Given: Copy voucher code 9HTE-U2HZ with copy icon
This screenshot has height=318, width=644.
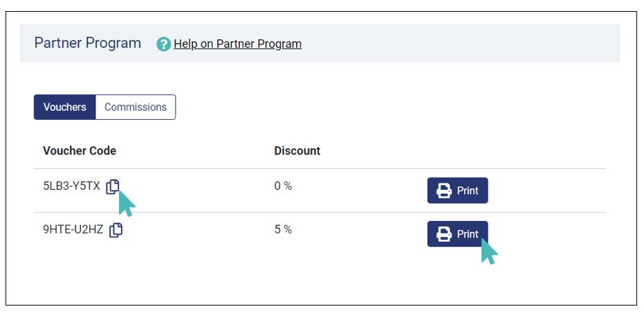Looking at the screenshot, I should tap(116, 230).
